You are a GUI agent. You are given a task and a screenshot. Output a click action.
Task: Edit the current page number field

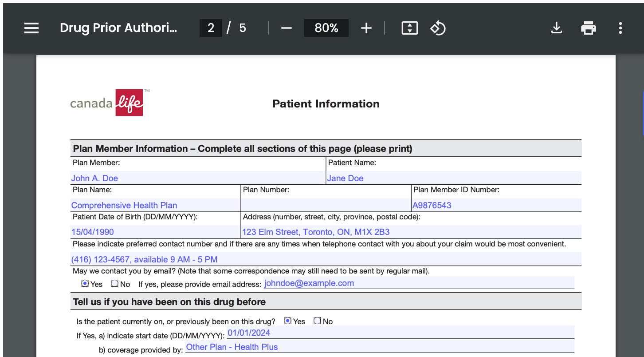(x=211, y=28)
